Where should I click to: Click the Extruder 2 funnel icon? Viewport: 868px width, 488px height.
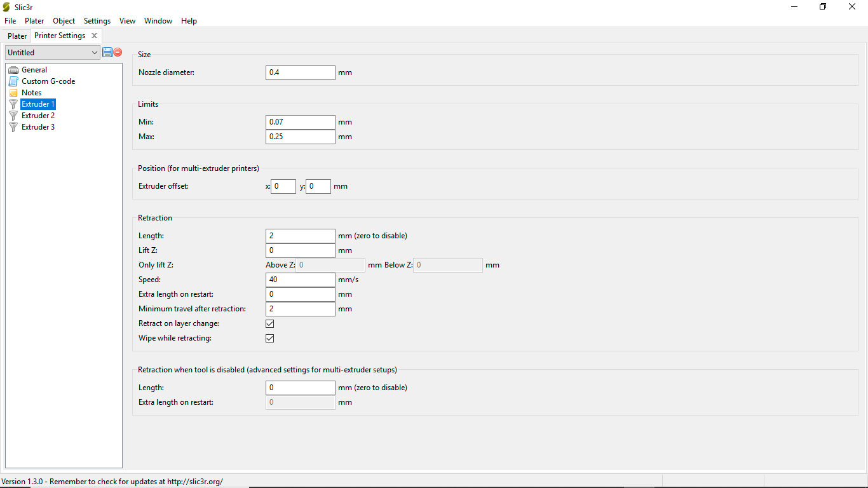[13, 116]
